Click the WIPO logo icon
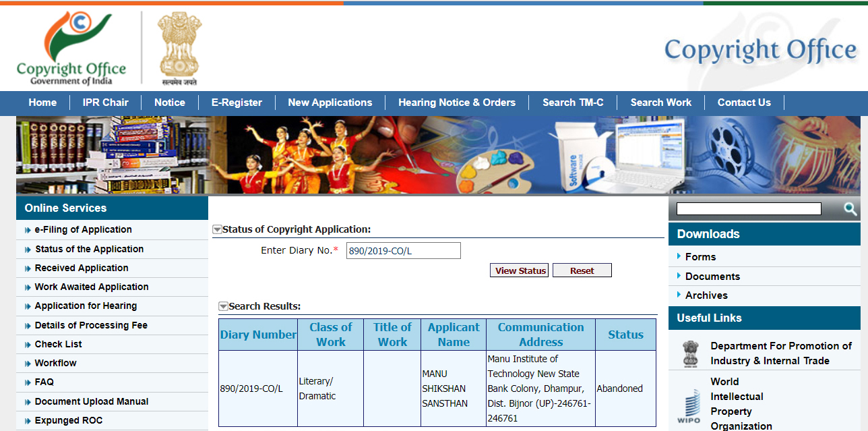This screenshot has width=868, height=431. click(x=688, y=407)
